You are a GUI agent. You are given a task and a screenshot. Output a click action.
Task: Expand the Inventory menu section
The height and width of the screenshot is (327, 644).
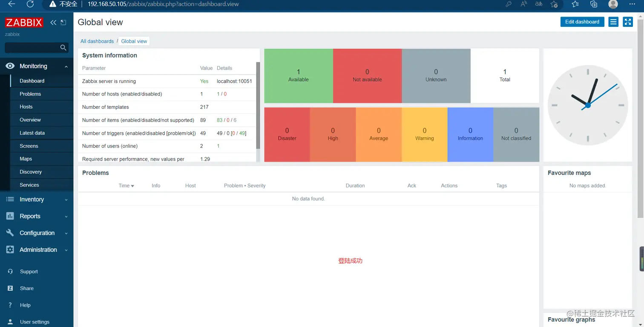pyautogui.click(x=66, y=200)
